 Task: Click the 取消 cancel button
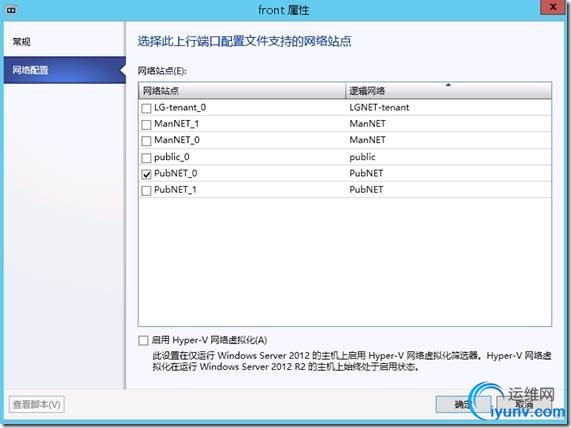click(x=524, y=404)
